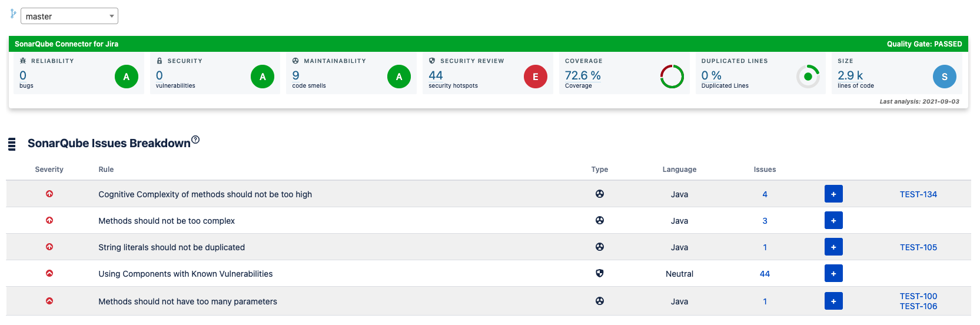Screen dimensions: 980x325
Task: Click 'Last analysis: 2021-09-03' text
Action: click(919, 101)
